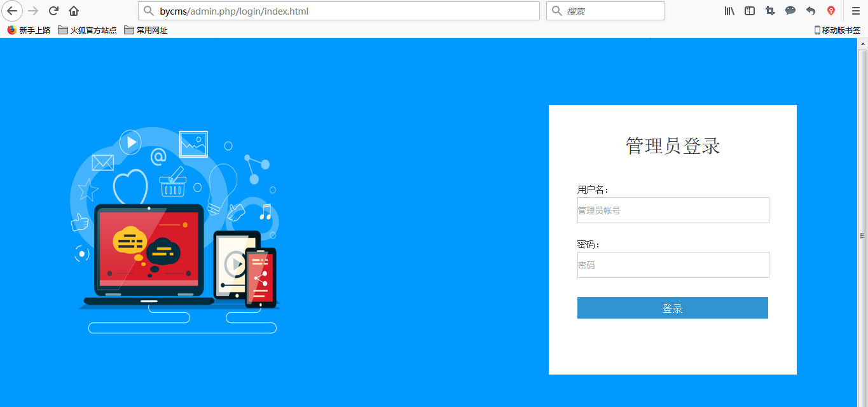Focus the bycms admin login URL bar
The width and height of the screenshot is (868, 407).
339,11
